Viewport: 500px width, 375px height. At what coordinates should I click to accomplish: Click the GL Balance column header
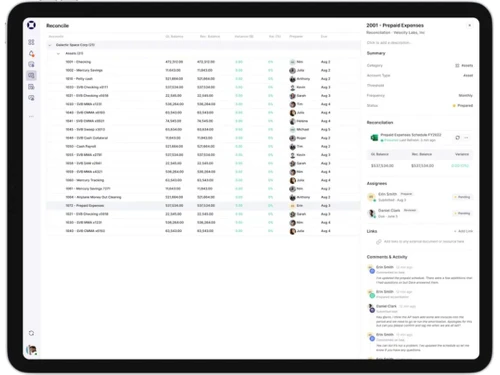click(174, 36)
